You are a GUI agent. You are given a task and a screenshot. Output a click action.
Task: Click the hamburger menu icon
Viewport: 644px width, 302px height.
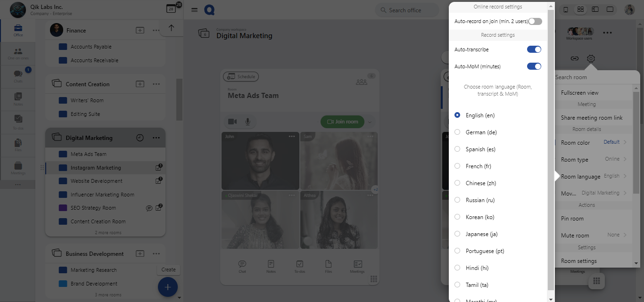tap(194, 10)
